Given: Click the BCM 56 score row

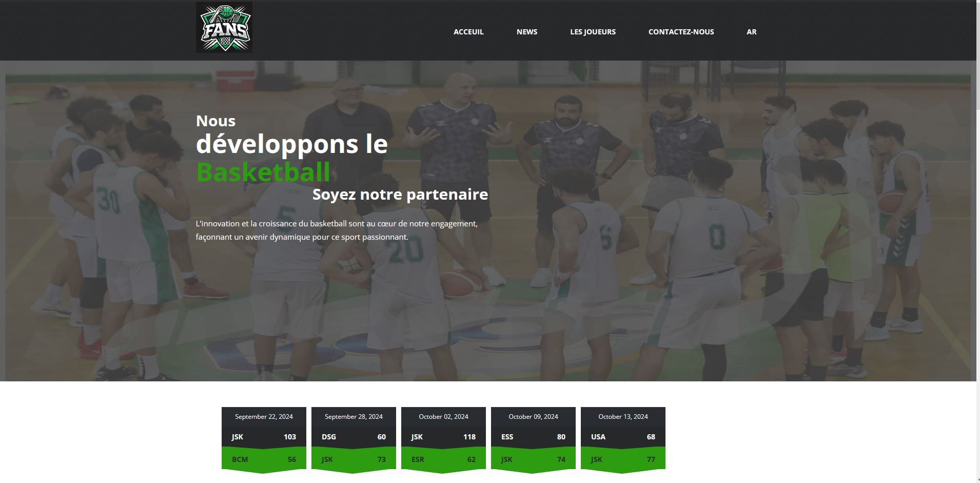Looking at the screenshot, I should click(x=264, y=459).
